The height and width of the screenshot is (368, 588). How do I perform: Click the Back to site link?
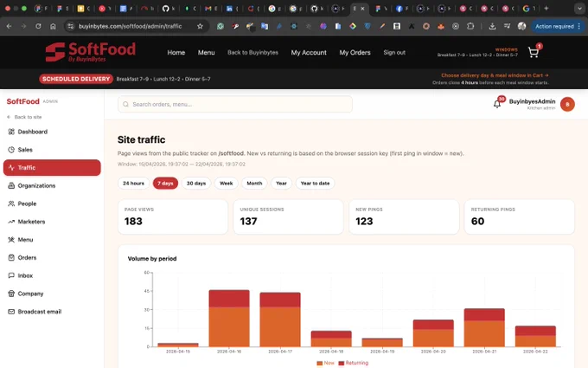24,117
